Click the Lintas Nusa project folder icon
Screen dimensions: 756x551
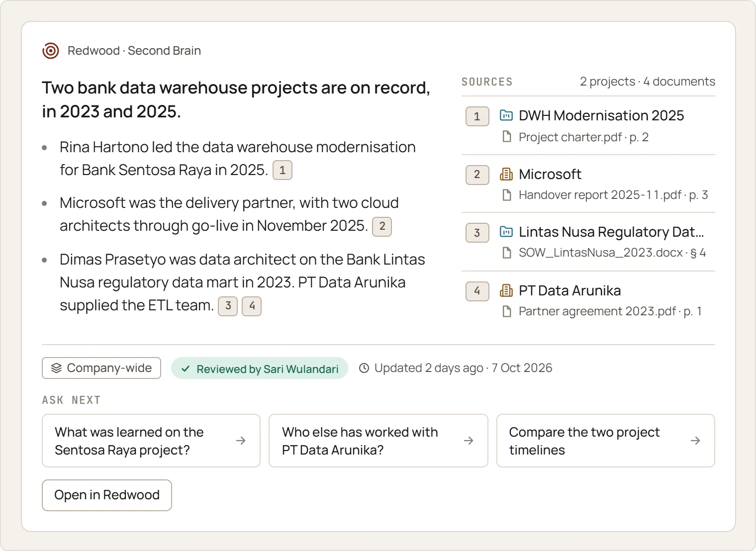point(506,232)
